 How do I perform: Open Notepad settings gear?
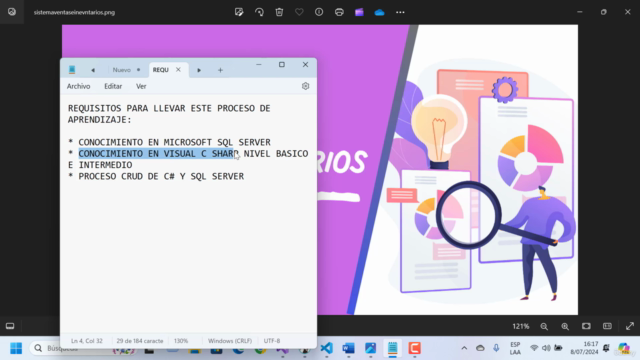tap(305, 86)
